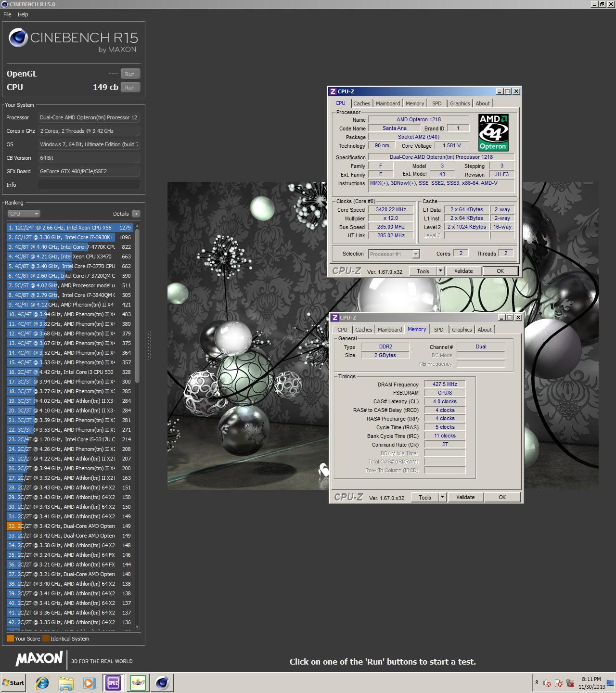Click the Bus Speed 285.00 MHz value
This screenshot has height=693, width=616.
pyautogui.click(x=391, y=227)
